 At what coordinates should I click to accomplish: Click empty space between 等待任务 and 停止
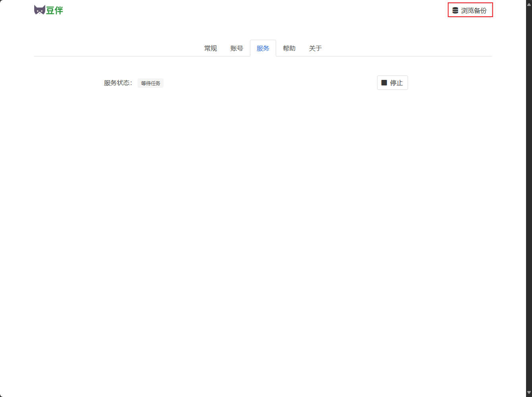click(270, 83)
